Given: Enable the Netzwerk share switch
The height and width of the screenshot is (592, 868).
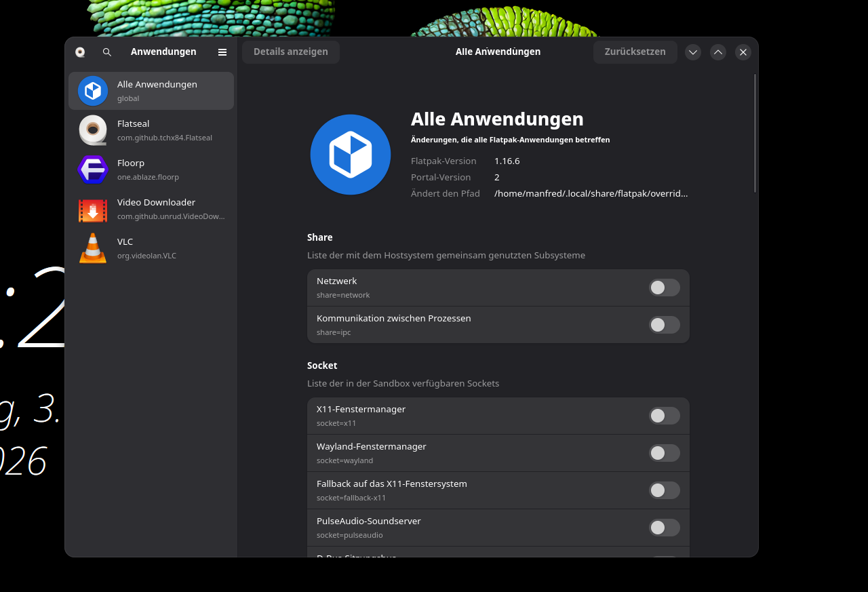Looking at the screenshot, I should tap(665, 288).
